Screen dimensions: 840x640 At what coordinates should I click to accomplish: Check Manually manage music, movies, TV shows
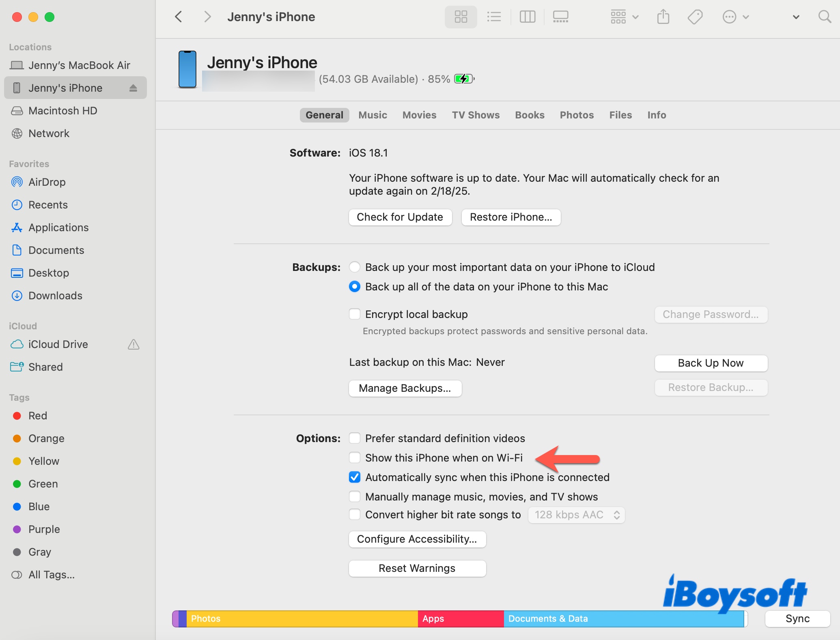click(x=355, y=497)
